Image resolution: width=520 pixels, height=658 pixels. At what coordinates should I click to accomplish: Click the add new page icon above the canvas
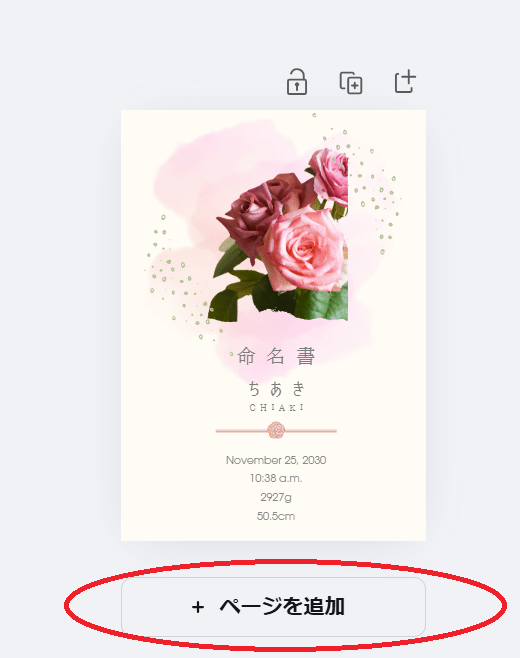(405, 81)
